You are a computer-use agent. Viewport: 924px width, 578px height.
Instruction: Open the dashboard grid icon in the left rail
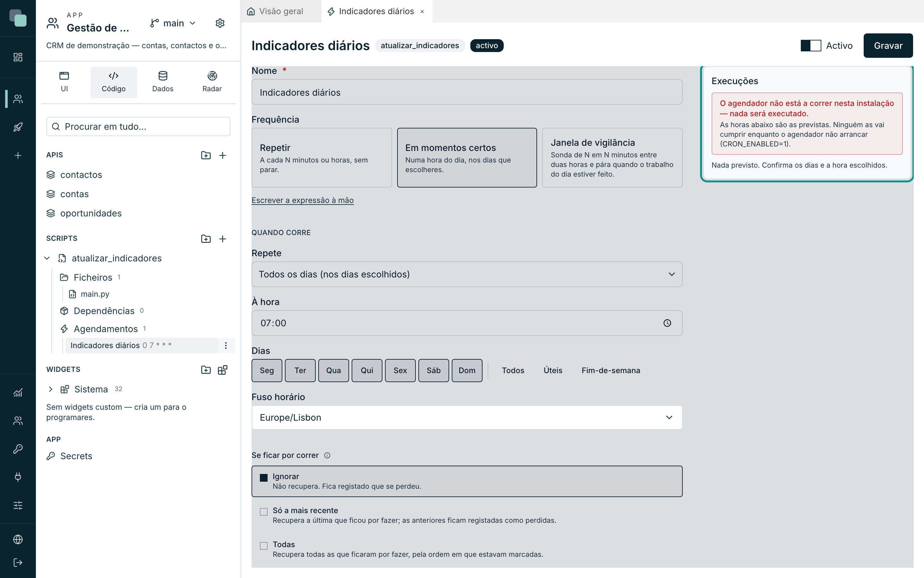18,57
